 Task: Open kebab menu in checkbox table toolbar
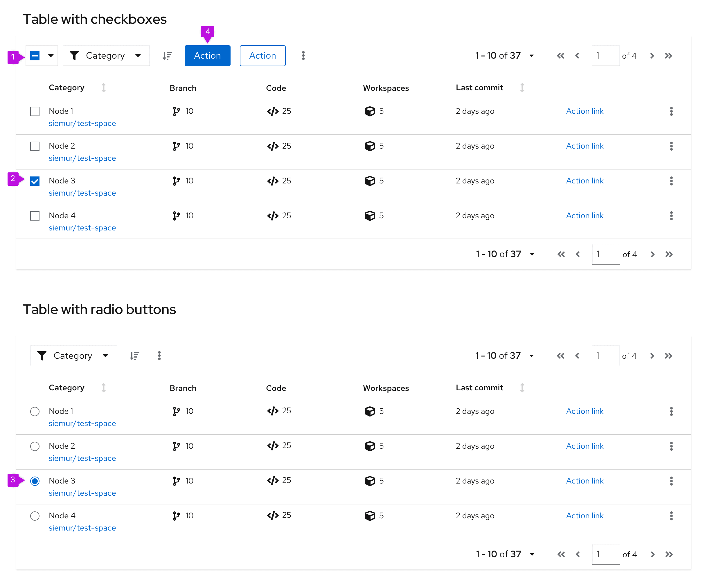[x=303, y=56]
